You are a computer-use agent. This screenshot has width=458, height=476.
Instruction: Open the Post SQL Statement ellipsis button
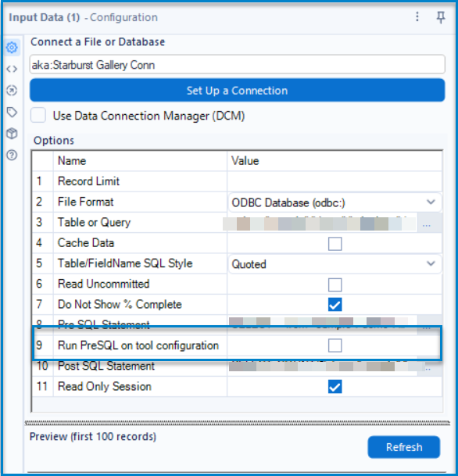pos(428,368)
